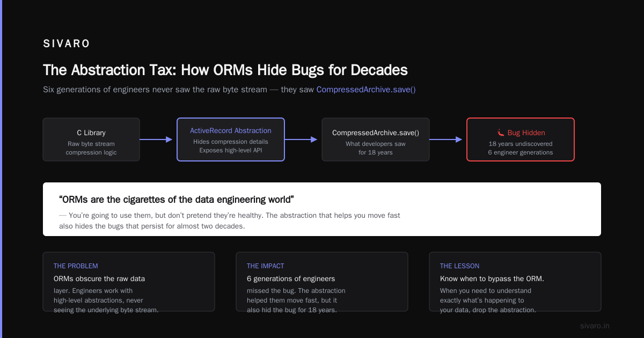Click the arrow pointing to Bug Hidden

[445, 139]
